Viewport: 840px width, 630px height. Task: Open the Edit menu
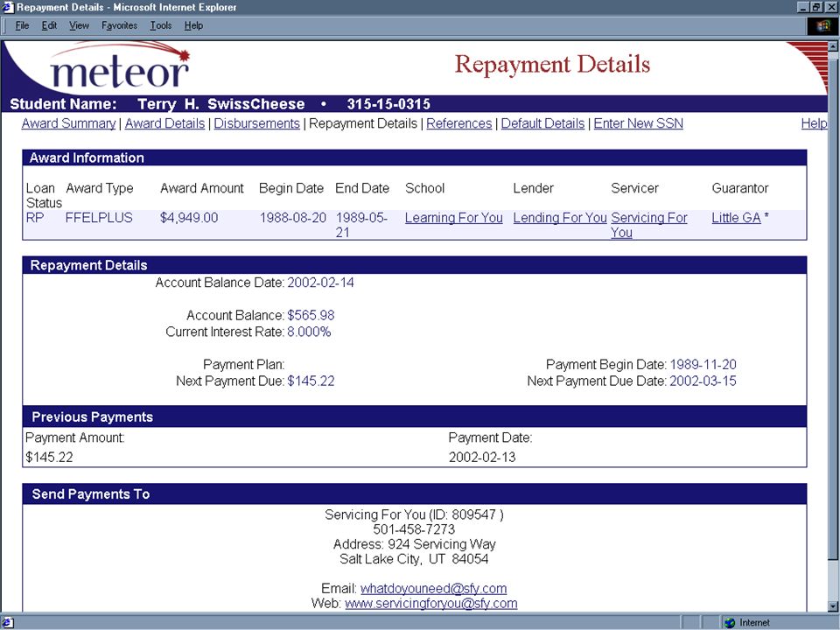click(x=49, y=25)
